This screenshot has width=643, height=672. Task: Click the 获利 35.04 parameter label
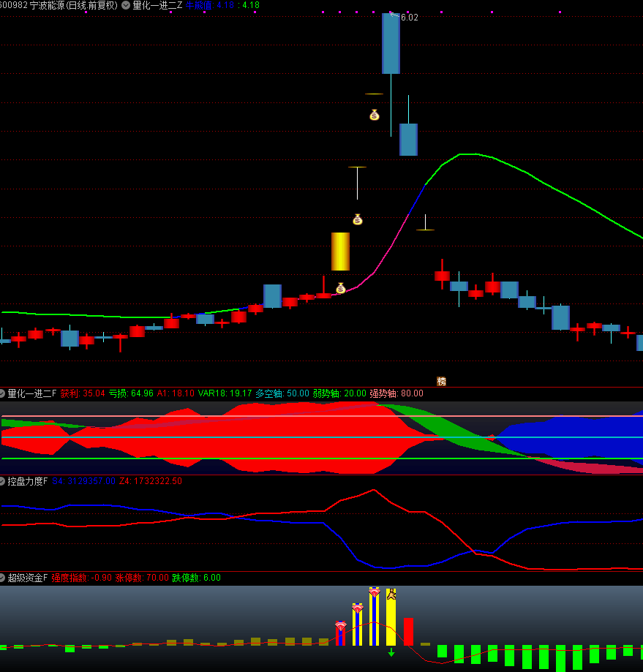tap(83, 393)
